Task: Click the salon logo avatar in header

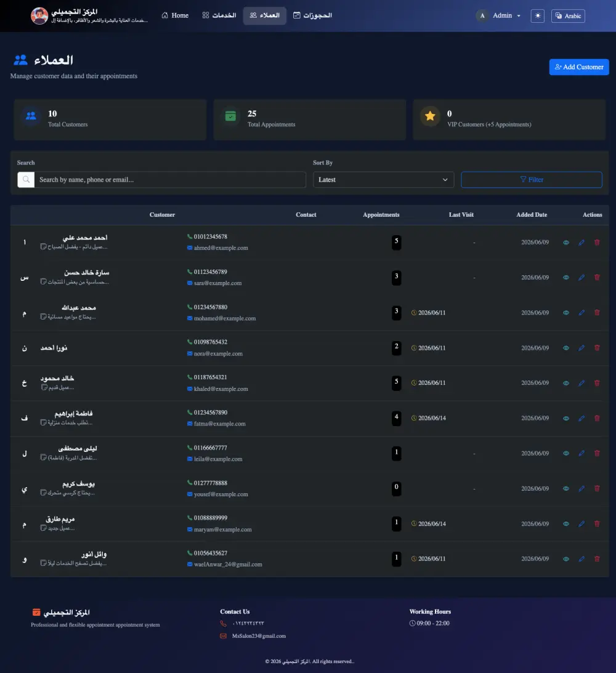Action: [x=39, y=16]
